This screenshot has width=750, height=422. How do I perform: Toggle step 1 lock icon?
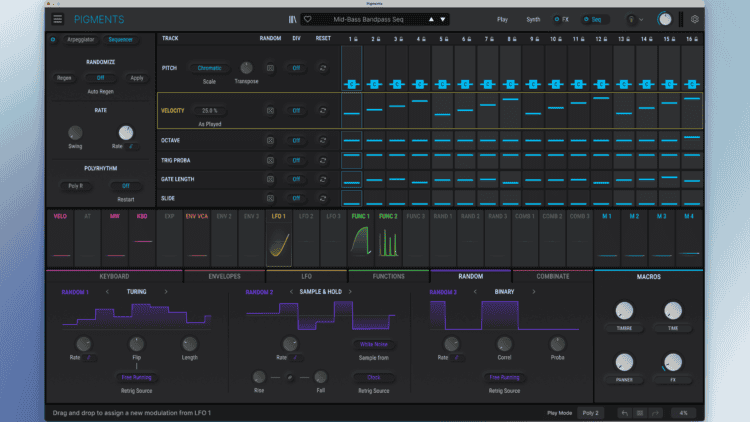click(356, 39)
